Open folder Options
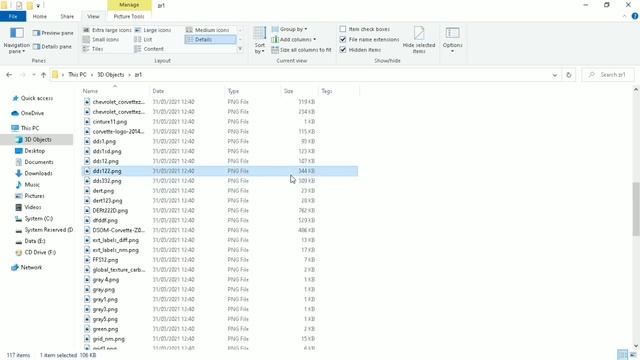 point(452,39)
